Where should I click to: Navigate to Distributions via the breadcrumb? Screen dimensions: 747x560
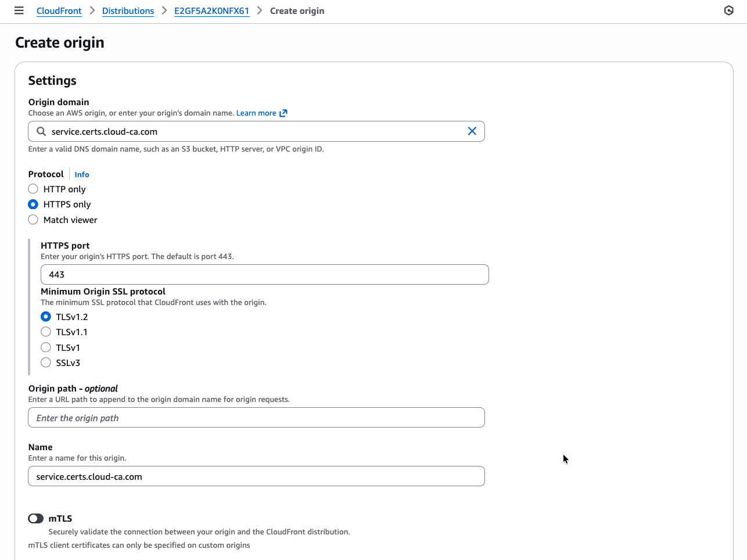coord(128,10)
